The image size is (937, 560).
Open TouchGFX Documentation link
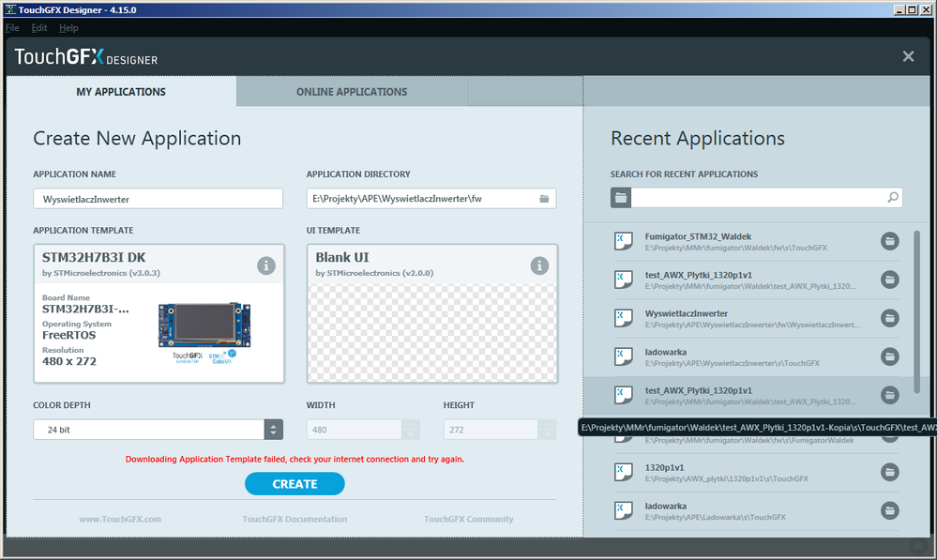coord(295,519)
